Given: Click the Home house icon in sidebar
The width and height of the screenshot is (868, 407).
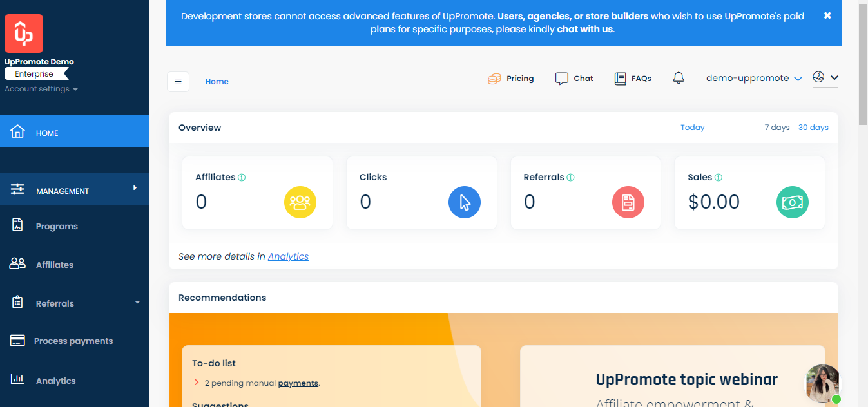Looking at the screenshot, I should pyautogui.click(x=18, y=132).
